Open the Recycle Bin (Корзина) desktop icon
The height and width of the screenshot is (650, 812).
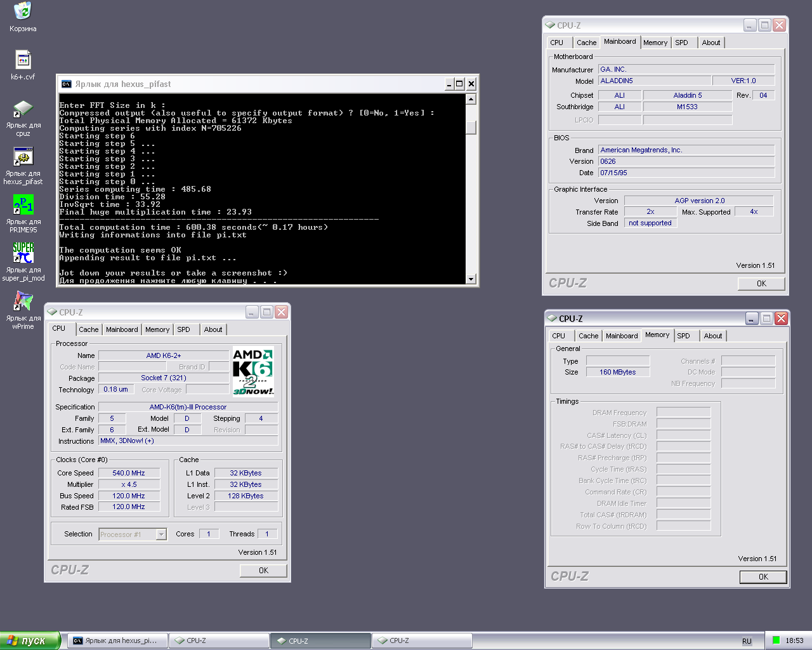click(x=23, y=17)
